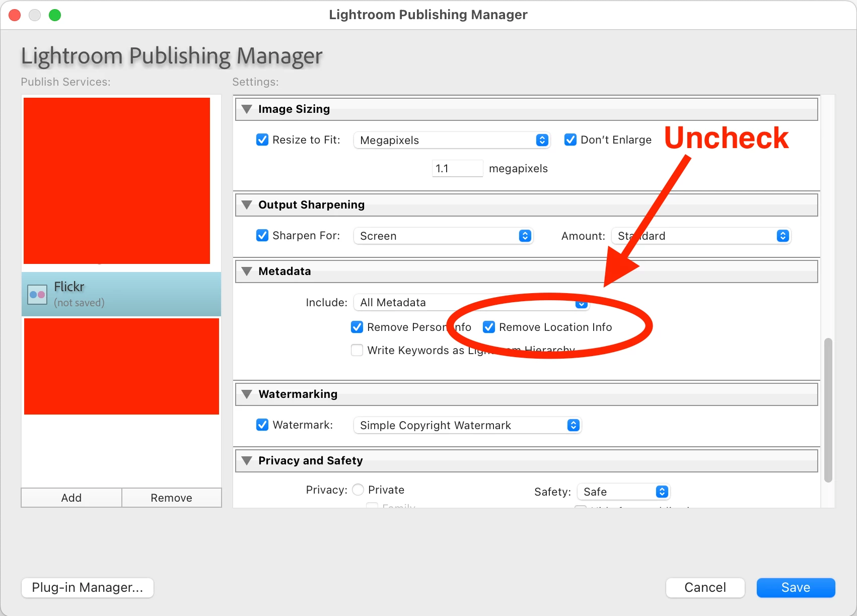Image resolution: width=857 pixels, height=616 pixels.
Task: Click the green window zoom button
Action: pyautogui.click(x=55, y=15)
